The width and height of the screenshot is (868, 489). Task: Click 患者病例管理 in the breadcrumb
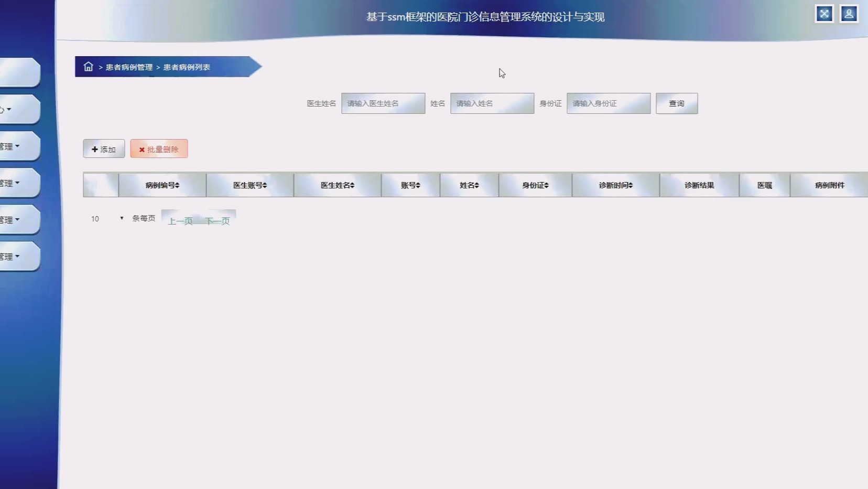tap(129, 67)
